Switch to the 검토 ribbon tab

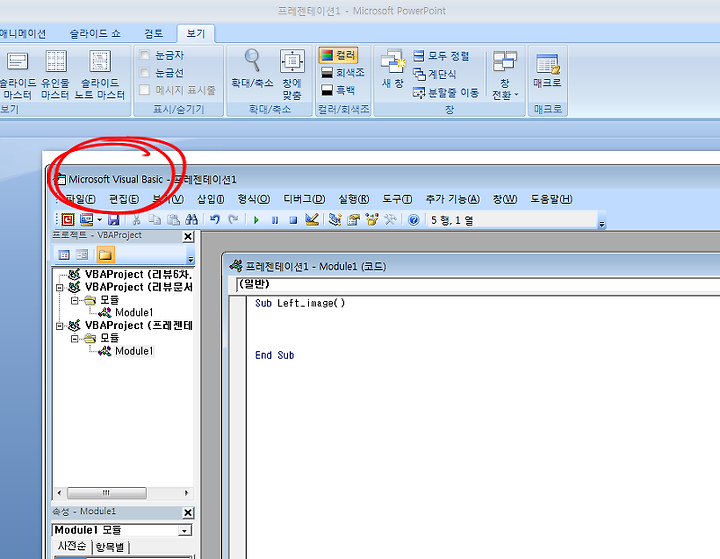154,34
